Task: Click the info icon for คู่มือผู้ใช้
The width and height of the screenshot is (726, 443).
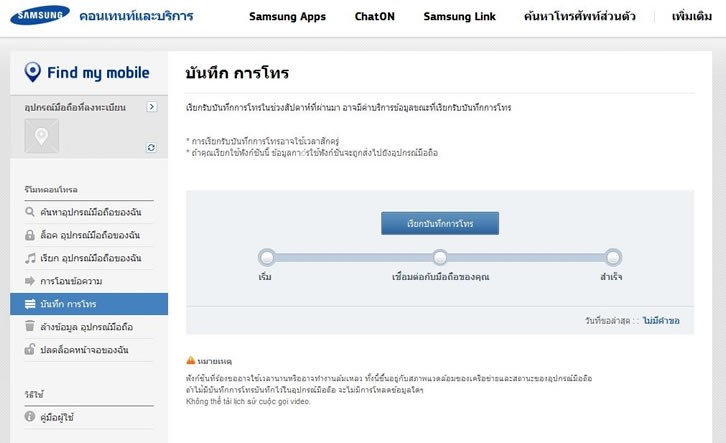Action: 30,416
